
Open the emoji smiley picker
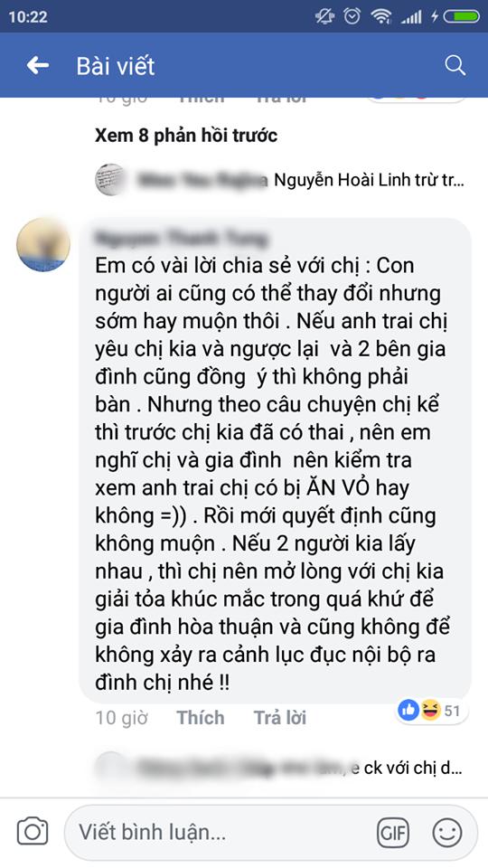(x=447, y=832)
